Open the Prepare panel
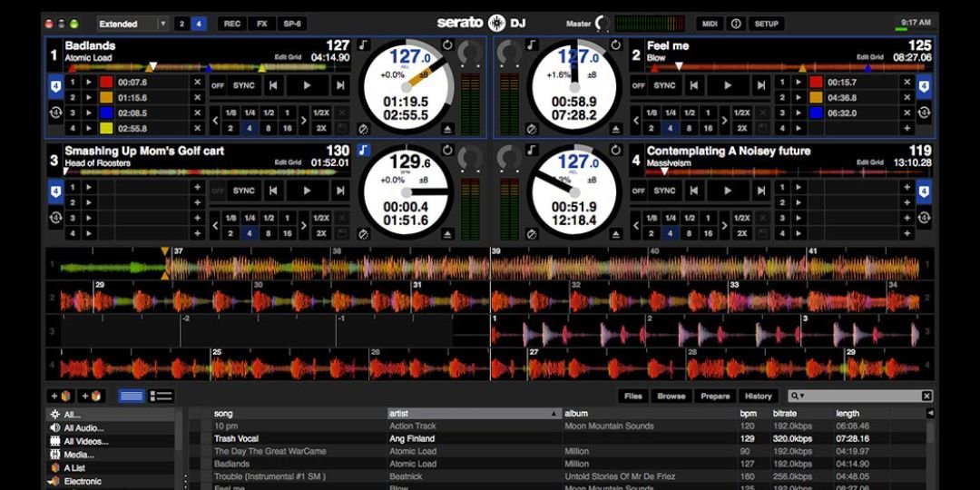The height and width of the screenshot is (490, 980). tap(715, 396)
